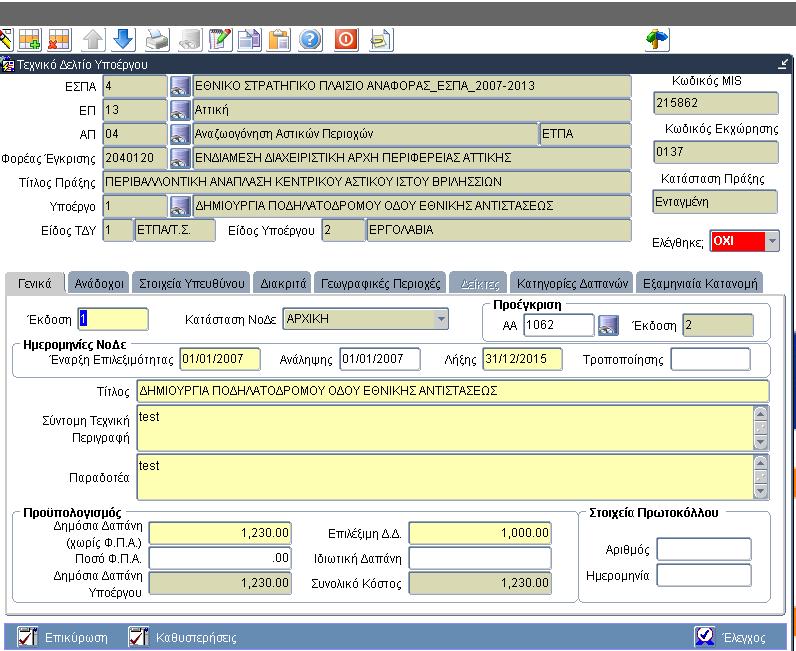The height and width of the screenshot is (651, 796).
Task: Click the notepad edit toolbar icon
Action: (220, 40)
